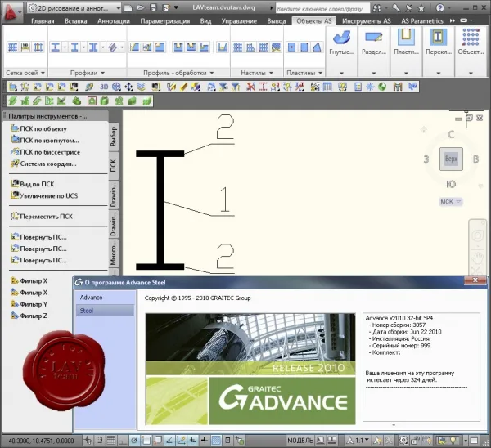Switch to the Аннотации ribbon tab

[114, 21]
